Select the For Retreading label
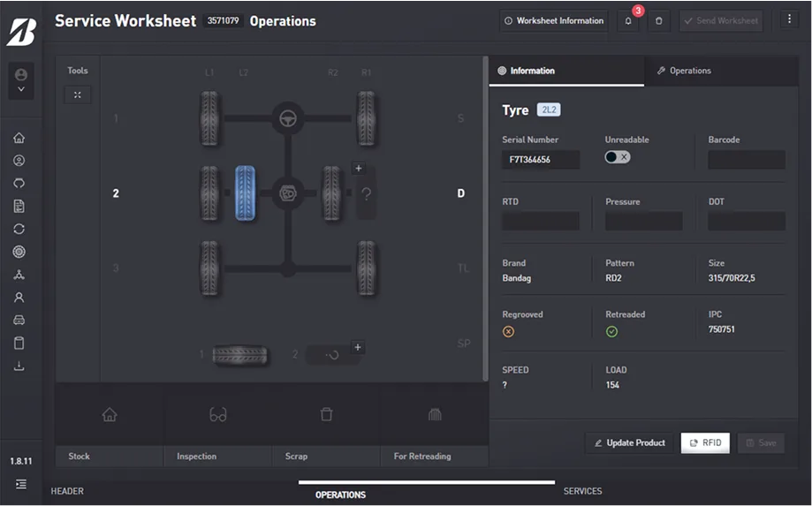Image resolution: width=812 pixels, height=506 pixels. [x=422, y=457]
